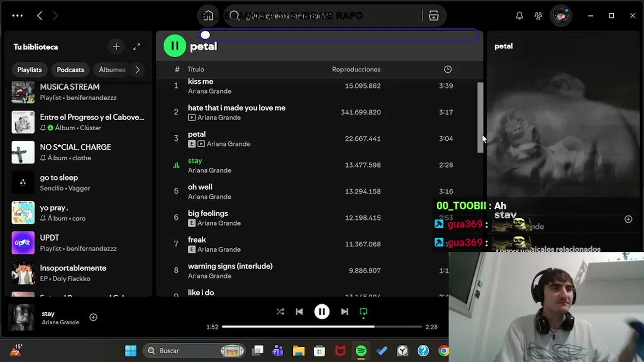Pause the petal album with the green button

(175, 46)
